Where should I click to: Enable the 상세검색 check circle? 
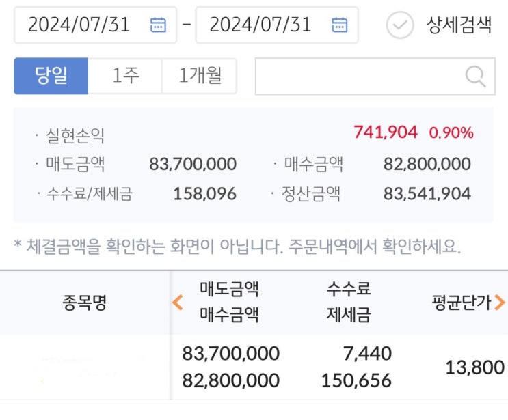(x=400, y=25)
